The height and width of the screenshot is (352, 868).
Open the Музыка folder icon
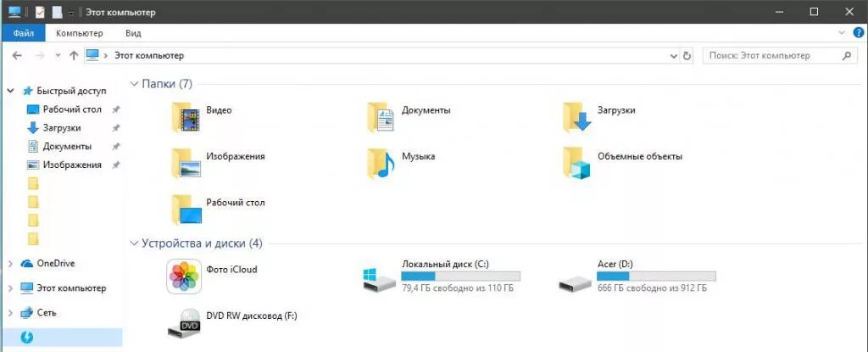tap(381, 163)
